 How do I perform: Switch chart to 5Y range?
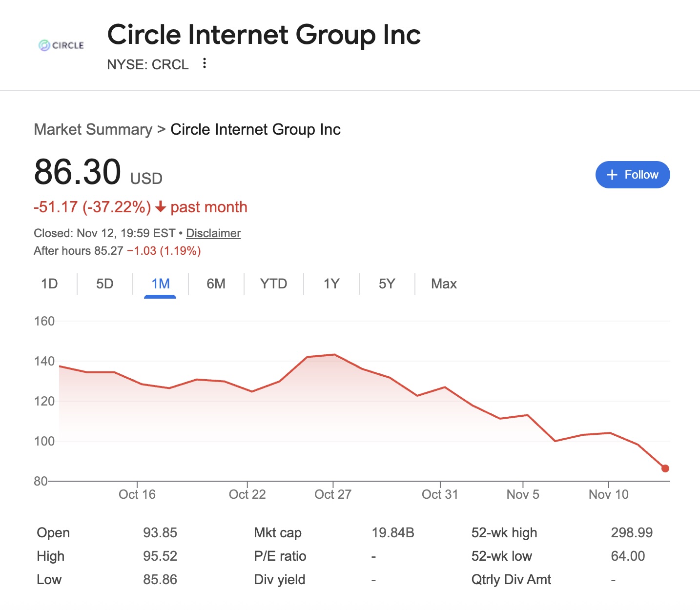[x=387, y=284]
